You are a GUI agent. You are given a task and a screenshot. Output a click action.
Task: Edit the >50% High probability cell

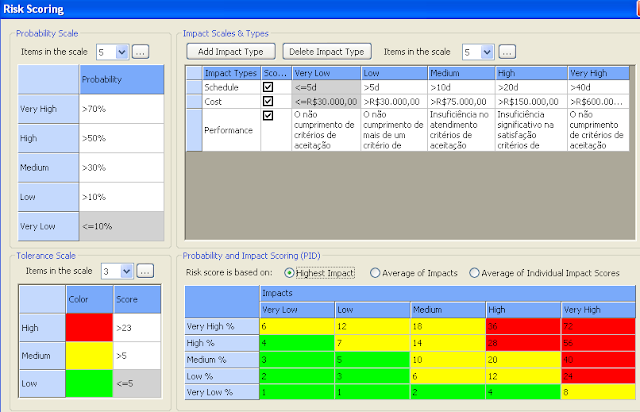click(122, 138)
